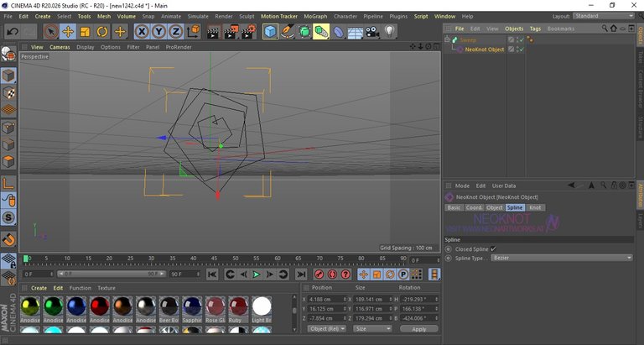The height and width of the screenshot is (345, 644).
Task: Click the Record Active Objects button
Action: [319, 274]
